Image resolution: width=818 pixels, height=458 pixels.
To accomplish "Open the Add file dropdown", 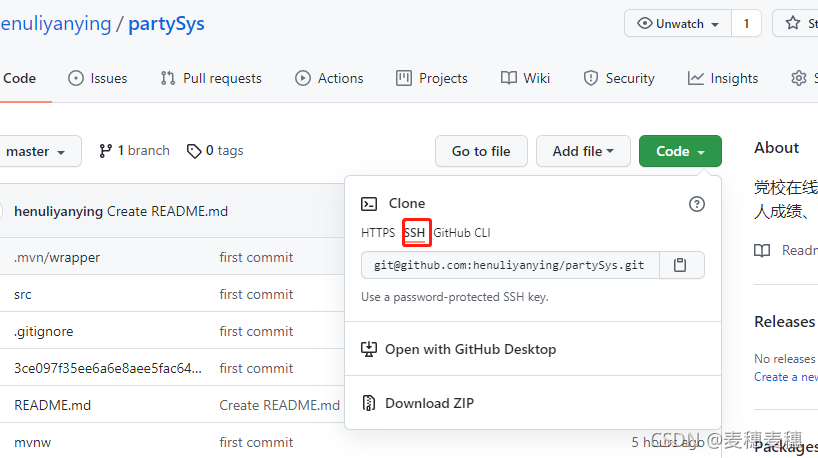I will point(583,151).
